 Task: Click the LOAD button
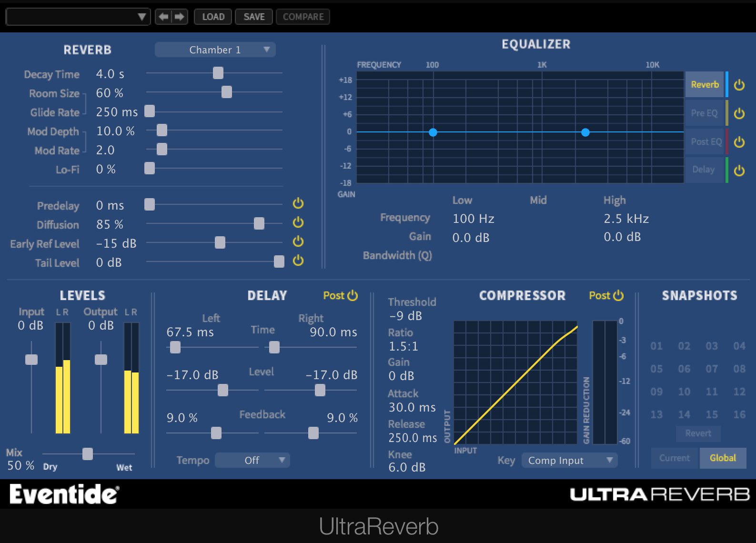(x=213, y=17)
